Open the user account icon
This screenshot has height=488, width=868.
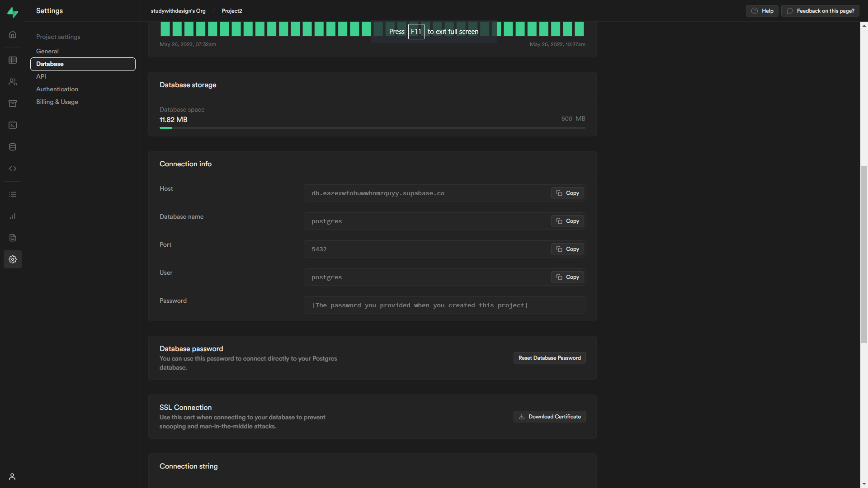(x=13, y=477)
